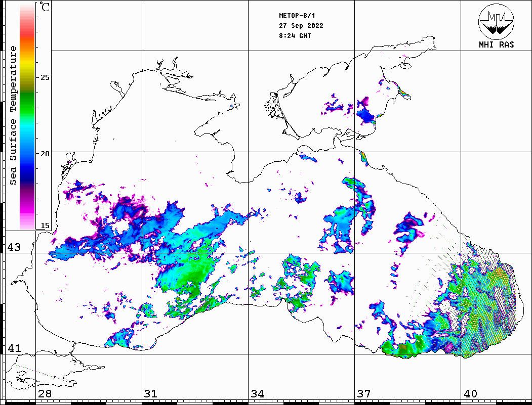
Task: Click longitude label 37
Action: pyautogui.click(x=364, y=393)
